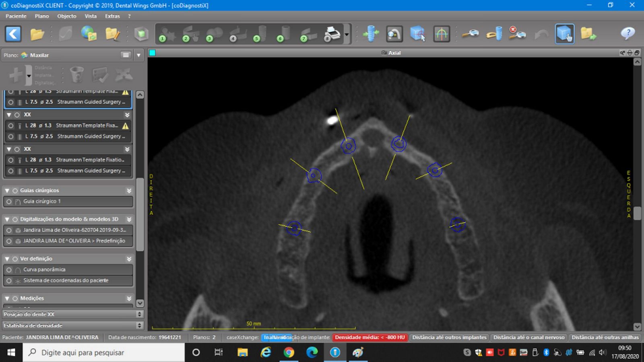Viewport: 644px width, 362px height.
Task: Click the blue help question mark icon
Action: point(628,34)
